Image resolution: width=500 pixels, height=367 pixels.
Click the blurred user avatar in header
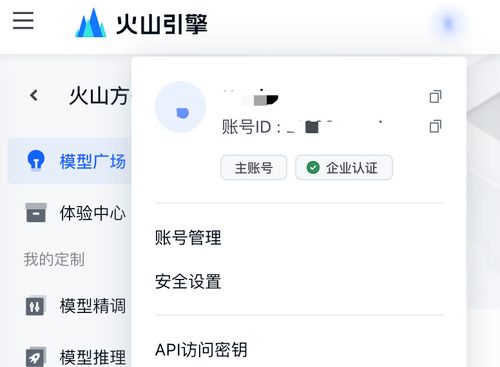[448, 24]
